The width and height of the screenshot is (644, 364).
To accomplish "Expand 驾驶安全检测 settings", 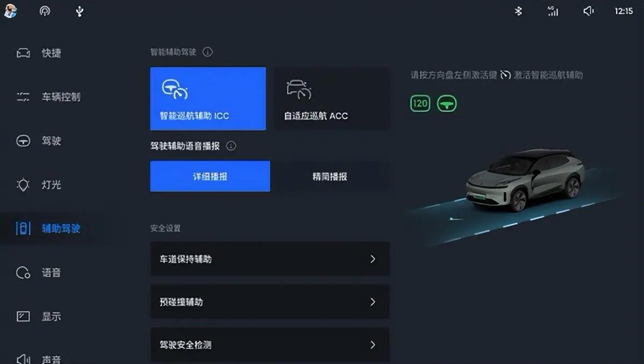I will (x=270, y=345).
